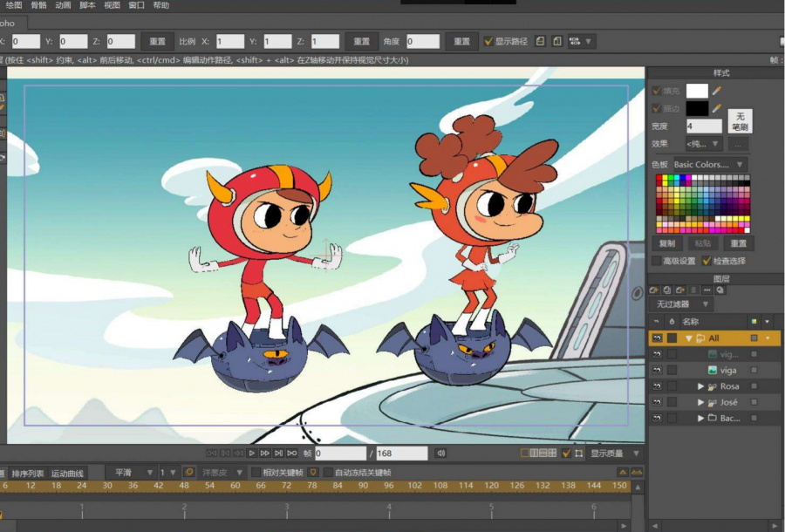Open the 无过滤器 layer filter dropdown
This screenshot has width=785, height=532.
point(679,304)
